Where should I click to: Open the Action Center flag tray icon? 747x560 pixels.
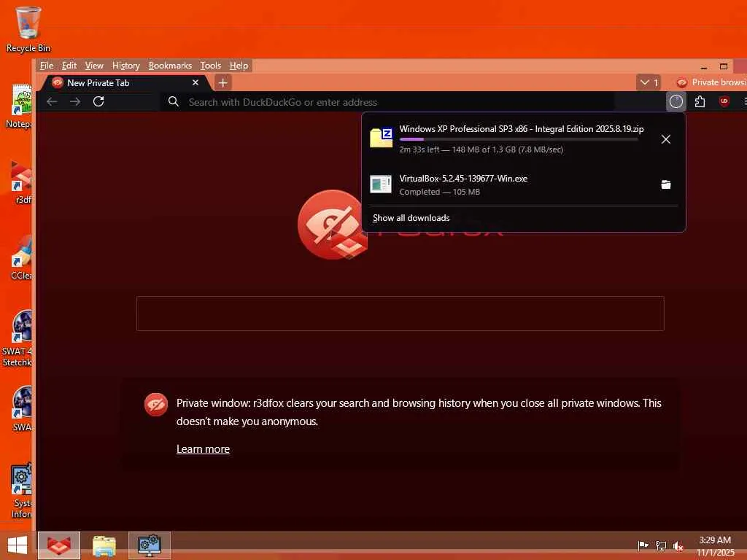(643, 545)
